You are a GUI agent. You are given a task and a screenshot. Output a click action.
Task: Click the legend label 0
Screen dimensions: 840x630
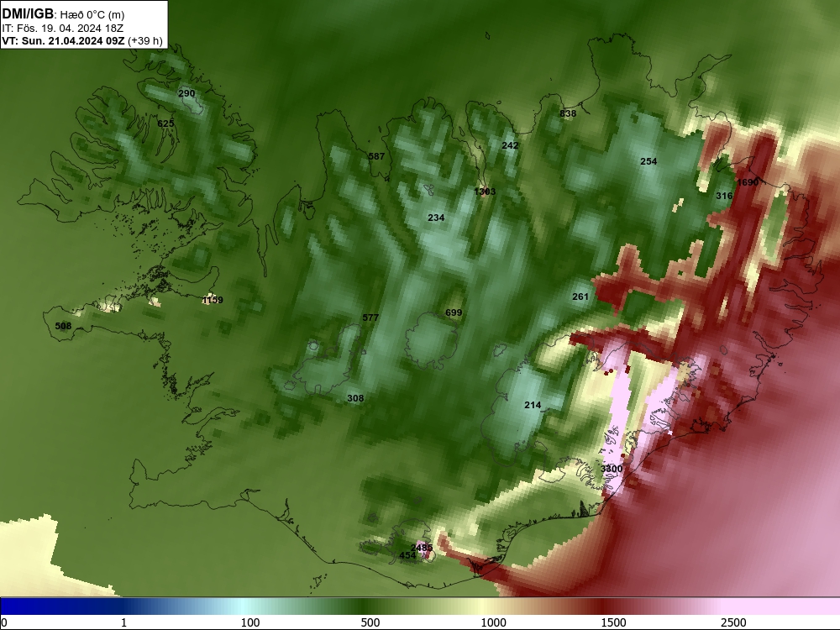[x=4, y=622]
